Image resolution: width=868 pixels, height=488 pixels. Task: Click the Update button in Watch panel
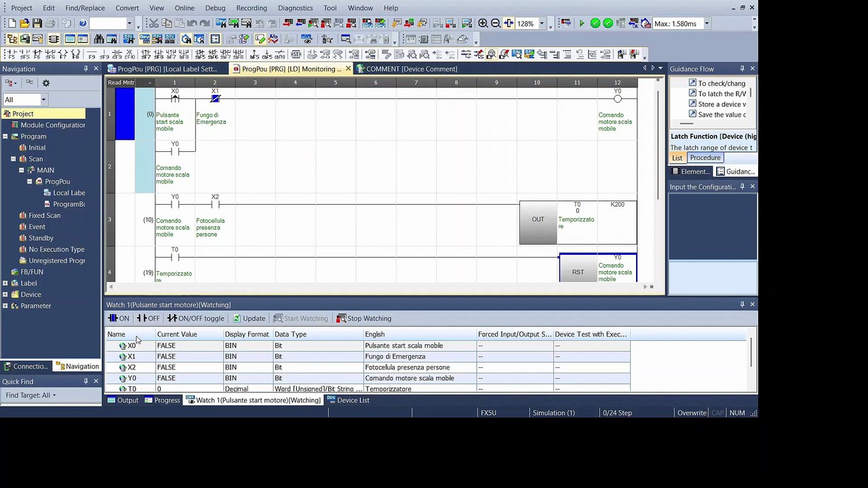click(250, 319)
